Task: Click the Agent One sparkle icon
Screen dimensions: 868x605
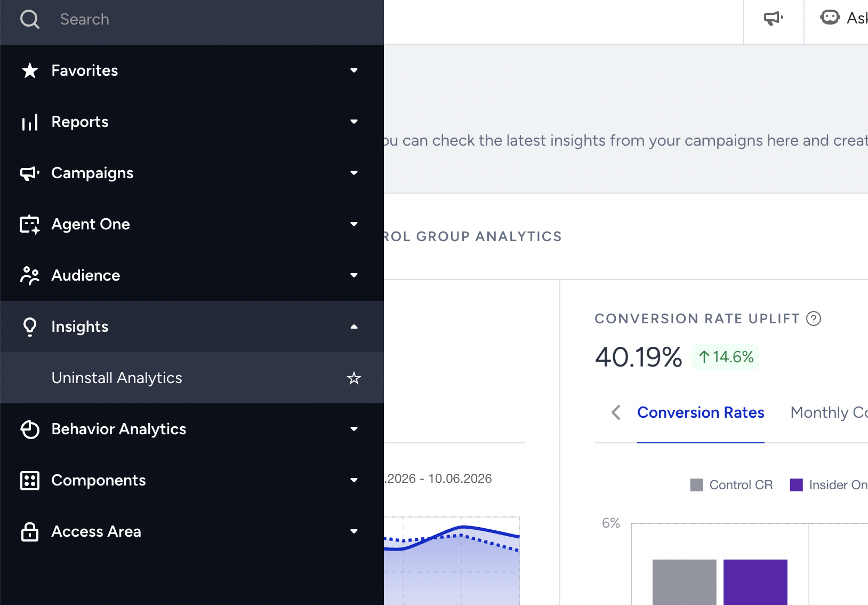Action: click(30, 224)
